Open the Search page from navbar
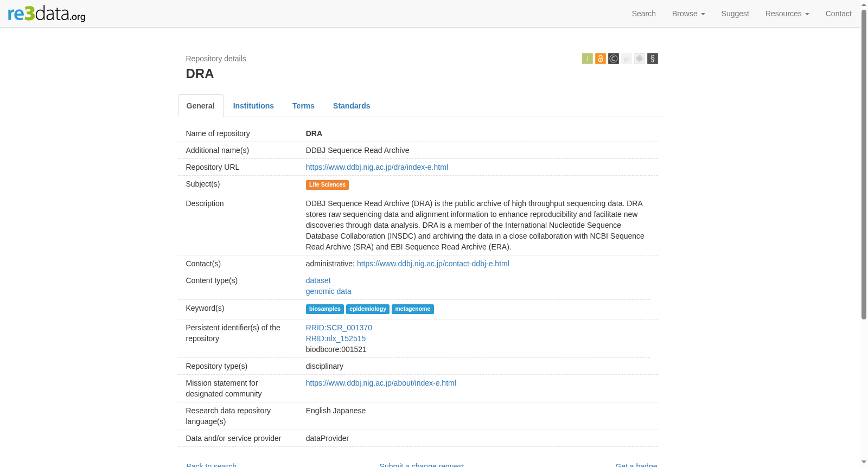 [x=643, y=14]
